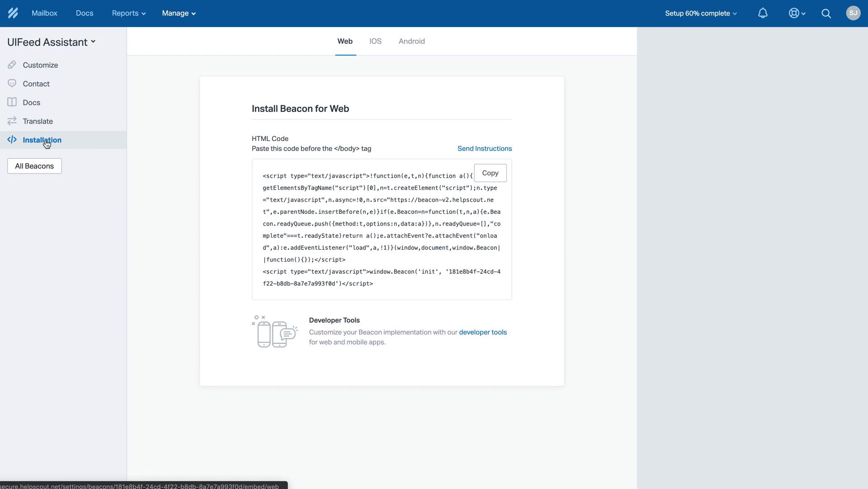Click the Developer Tools heading
Viewport: 868px width, 489px height.
(335, 320)
